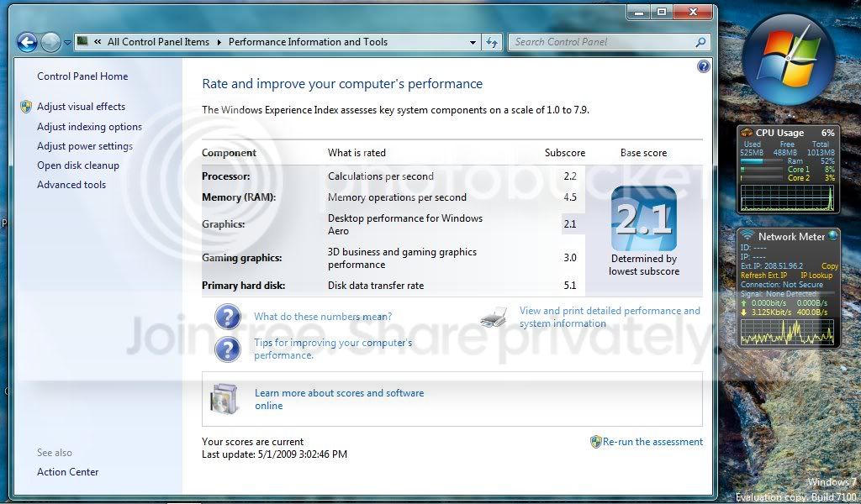Re-run the assessment
The width and height of the screenshot is (861, 504).
pyautogui.click(x=652, y=442)
